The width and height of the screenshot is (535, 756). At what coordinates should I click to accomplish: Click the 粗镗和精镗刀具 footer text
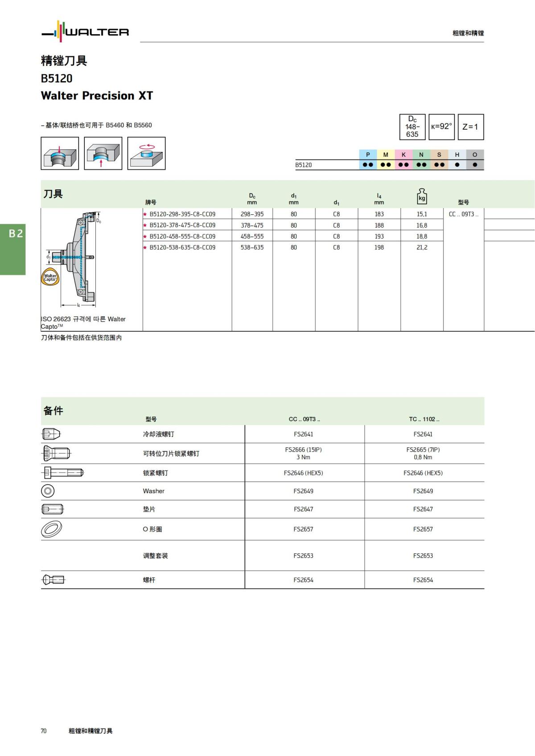91,731
